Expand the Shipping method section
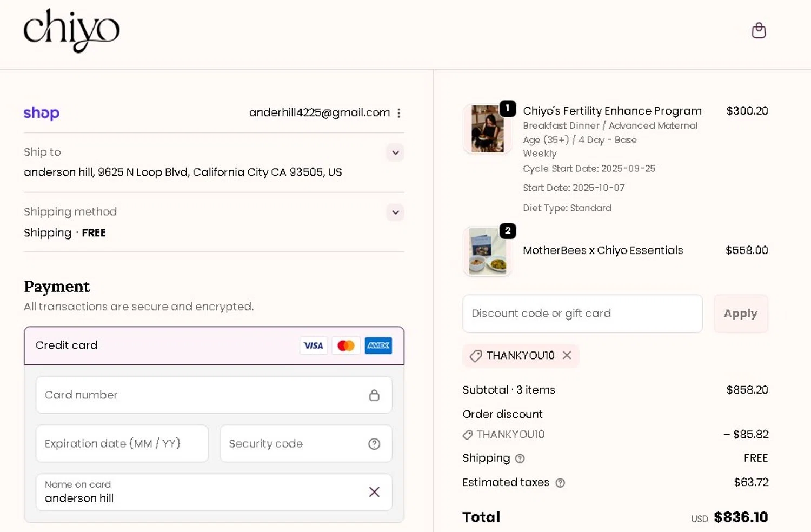811x532 pixels. point(396,212)
